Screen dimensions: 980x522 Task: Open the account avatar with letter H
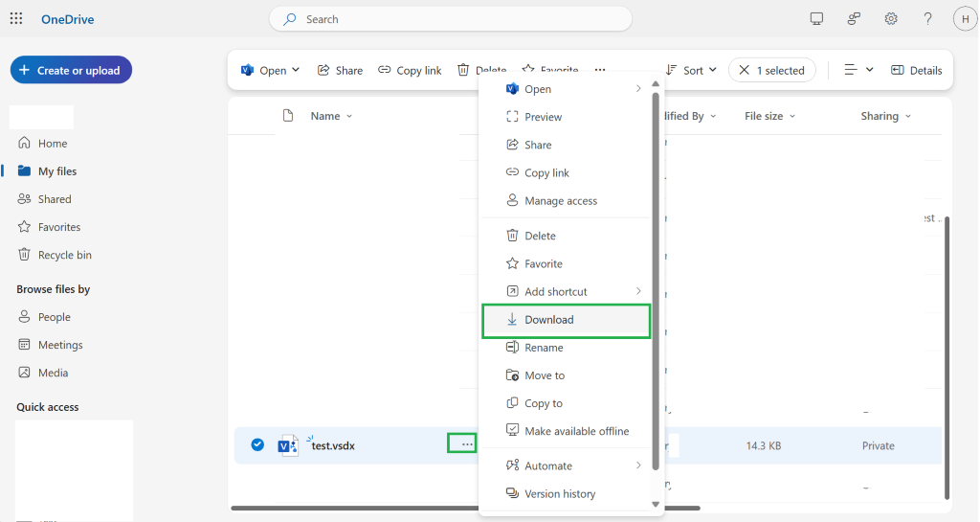point(965,19)
